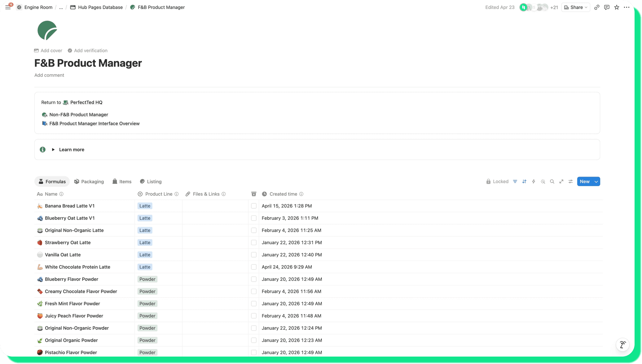The height and width of the screenshot is (364, 642).
Task: Open the database search magnifier icon
Action: click(552, 181)
